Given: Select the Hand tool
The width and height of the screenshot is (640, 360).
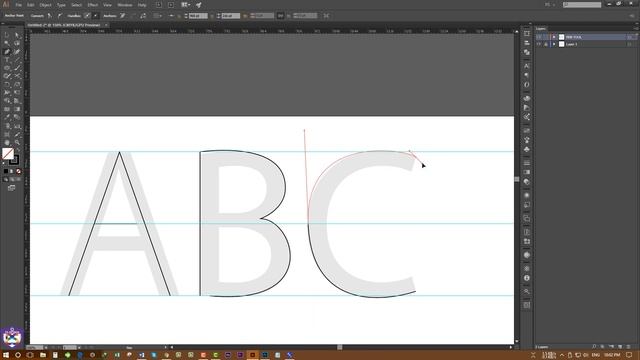Looking at the screenshot, I should [7, 142].
